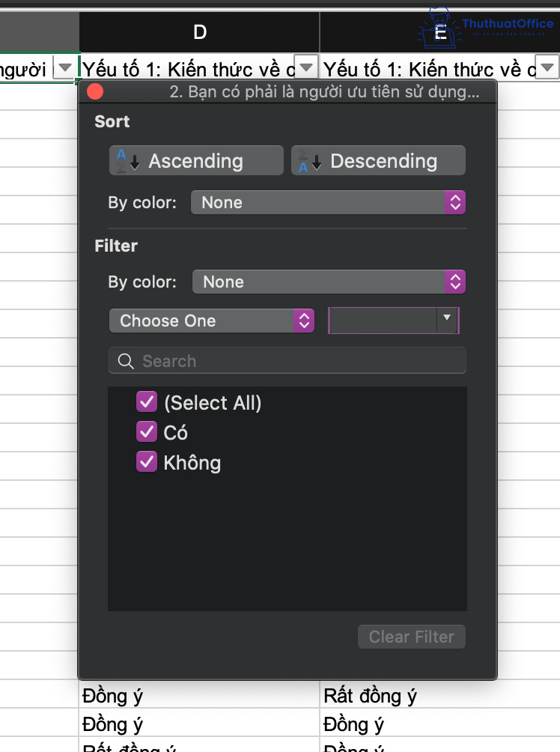This screenshot has width=560, height=752.
Task: Click the magnifier icon in Search
Action: click(127, 361)
